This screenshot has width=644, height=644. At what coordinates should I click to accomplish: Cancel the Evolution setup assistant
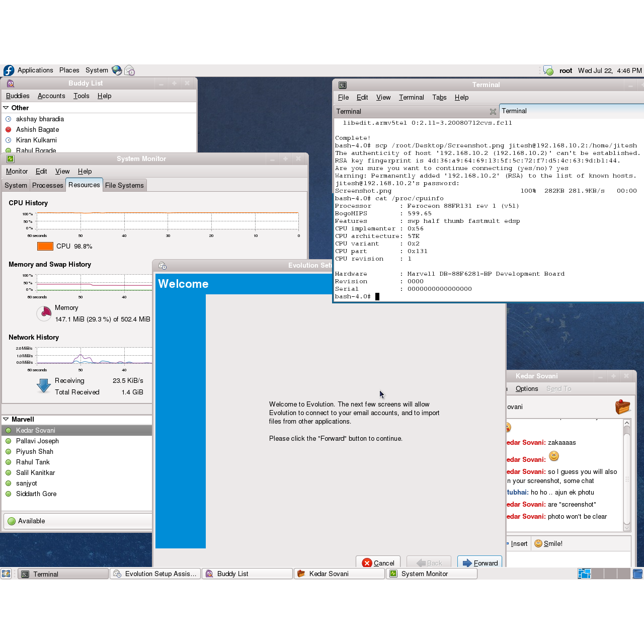point(378,563)
